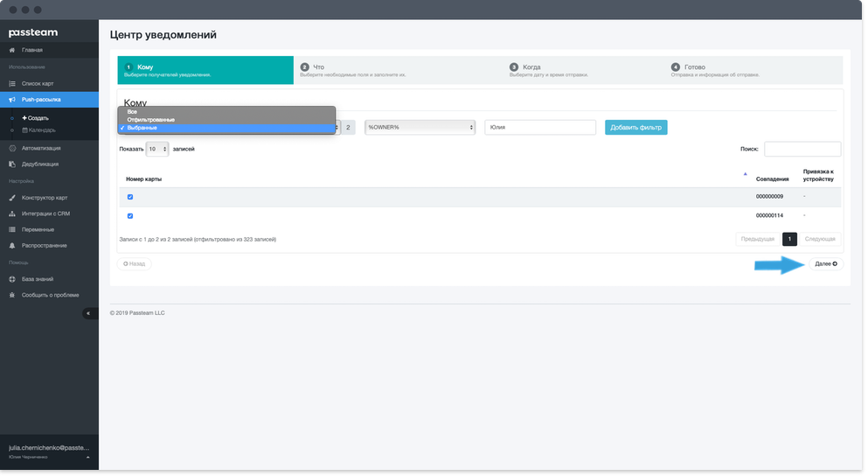Open the Список карт menu item
868x476 pixels.
point(49,84)
